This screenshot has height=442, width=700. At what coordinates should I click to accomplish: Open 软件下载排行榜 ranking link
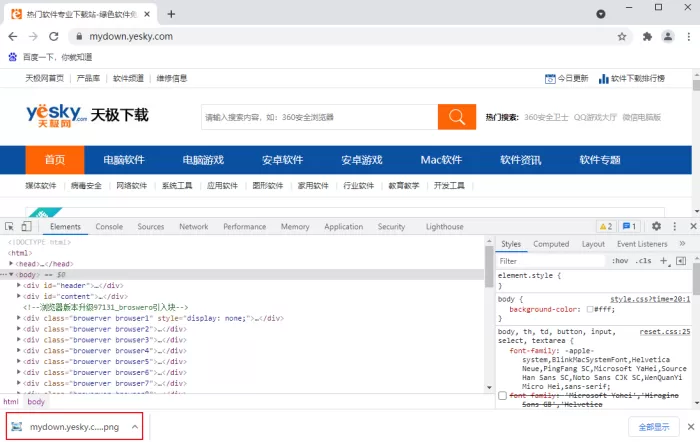631,79
